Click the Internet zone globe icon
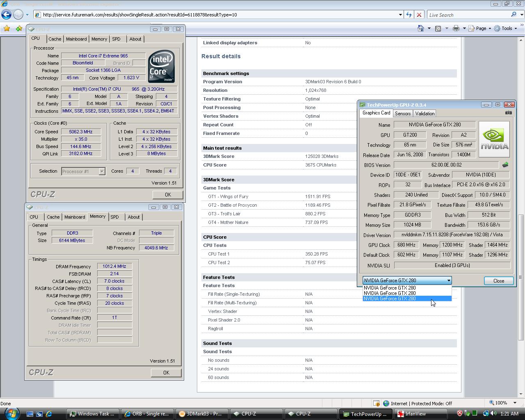The height and width of the screenshot is (420, 525). tap(386, 403)
